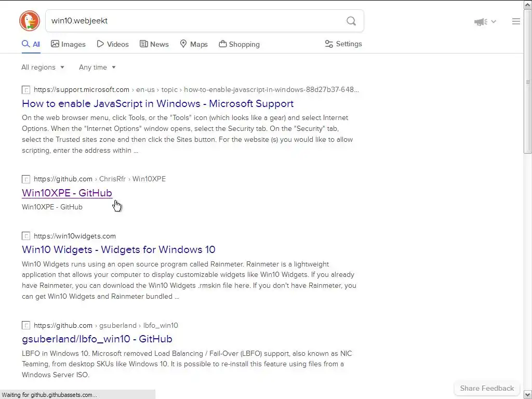Click the snippet starting 'On the web browser menu'
Image resolution: width=532 pixels, height=399 pixels.
click(x=187, y=134)
